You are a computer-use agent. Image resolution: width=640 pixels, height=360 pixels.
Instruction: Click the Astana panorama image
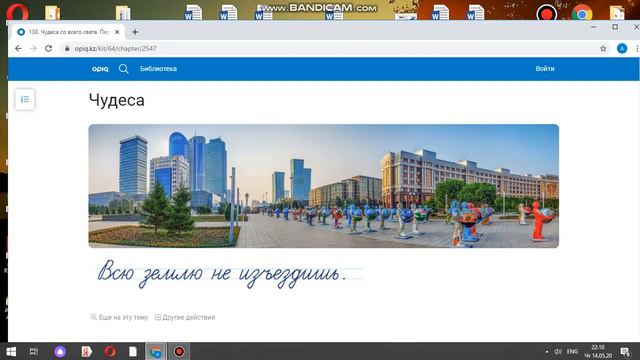[x=324, y=186]
